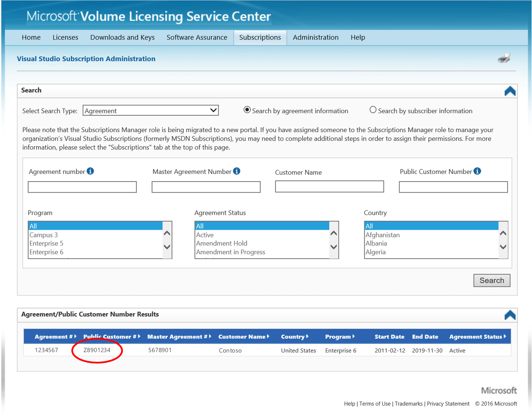Image resolution: width=532 pixels, height=416 pixels.
Task: Sort results by Country column
Action: (295, 337)
